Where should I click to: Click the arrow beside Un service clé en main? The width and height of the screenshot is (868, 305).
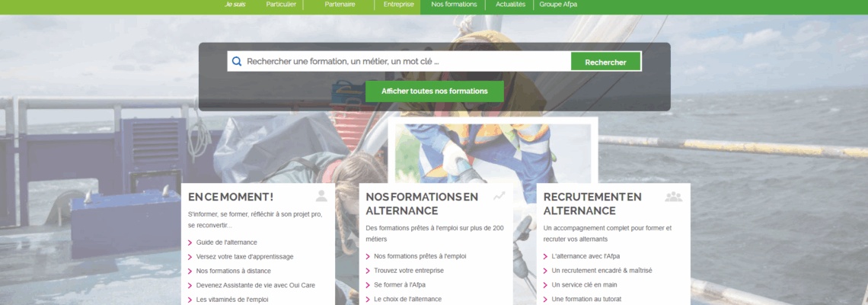[545, 285]
